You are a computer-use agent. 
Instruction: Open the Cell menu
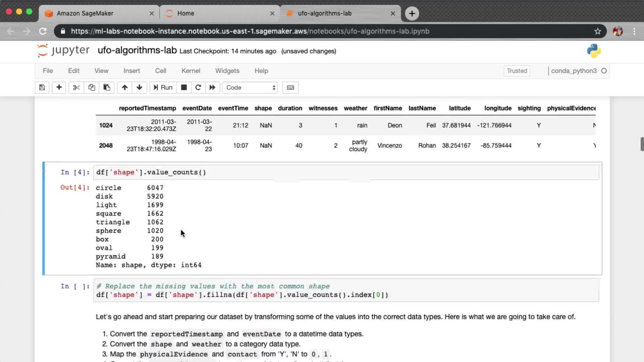(160, 71)
